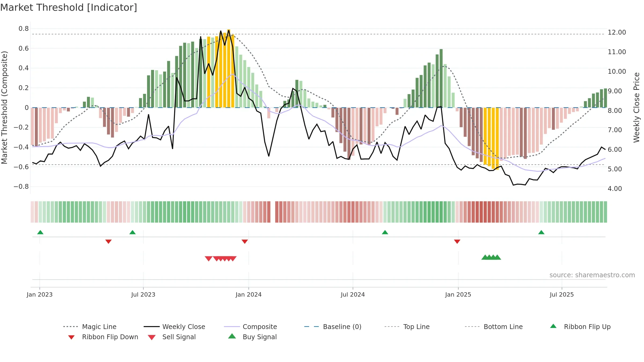Click the Jan 2023 x-axis label
This screenshot has height=362, width=644.
40,294
